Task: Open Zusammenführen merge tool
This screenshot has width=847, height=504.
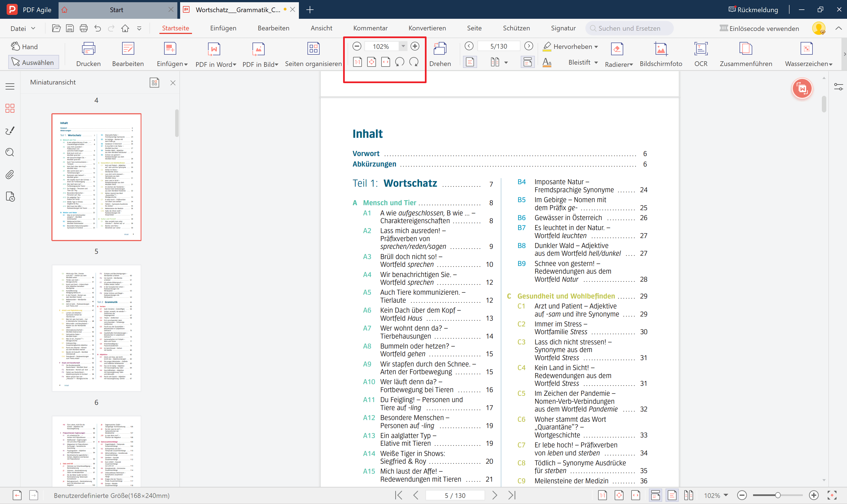Action: pos(745,54)
